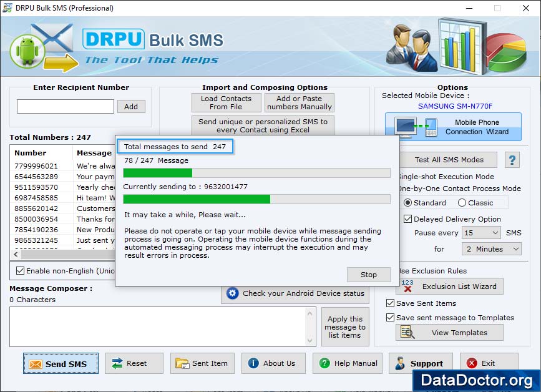Viewport: 541px width, 392px height.
Task: Click the View Templates label
Action: pyautogui.click(x=459, y=333)
